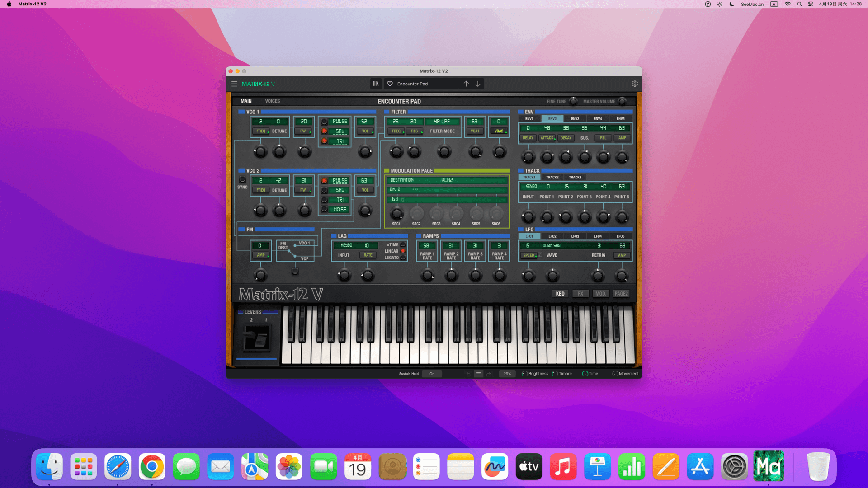Load the next preset with the down arrow
The image size is (868, 488).
[478, 84]
